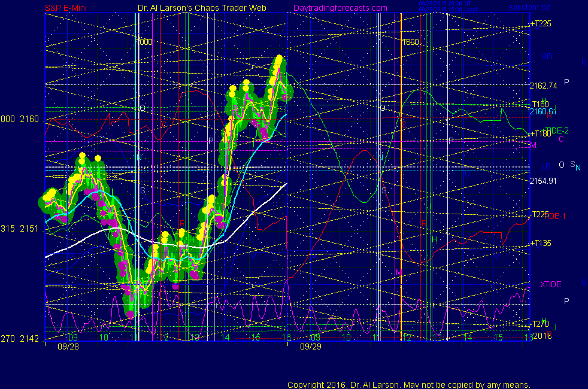Click the "T225" label beside TIDE-1

[540, 214]
